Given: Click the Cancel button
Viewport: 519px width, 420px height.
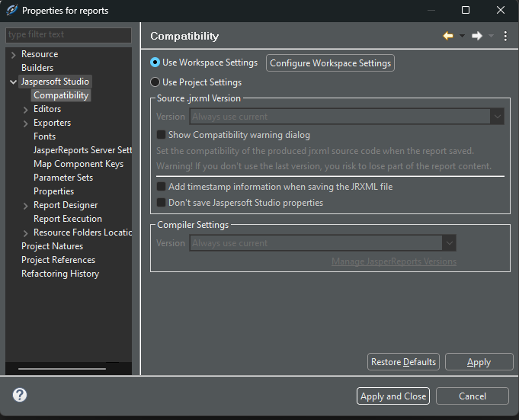Looking at the screenshot, I should tap(473, 396).
